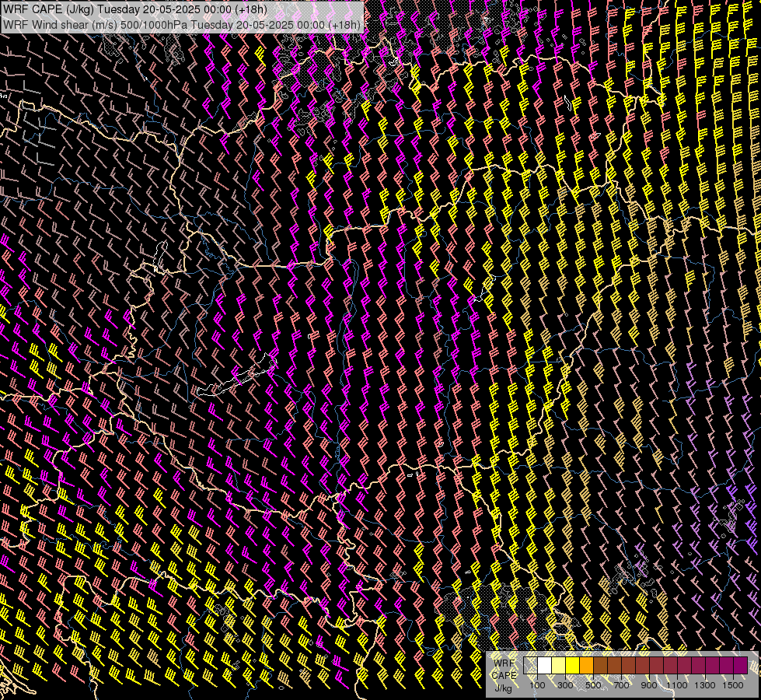
Task: Click the 500 legend value
Action: point(594,685)
